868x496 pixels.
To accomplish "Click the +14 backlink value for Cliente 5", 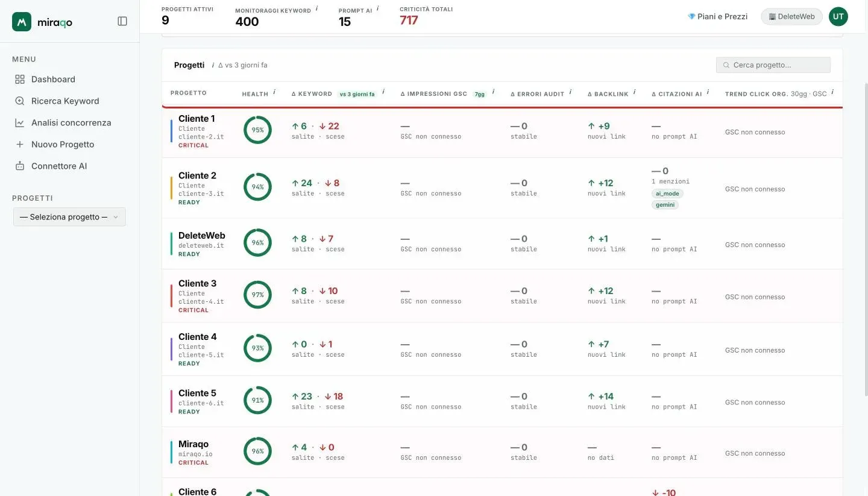I will point(605,396).
